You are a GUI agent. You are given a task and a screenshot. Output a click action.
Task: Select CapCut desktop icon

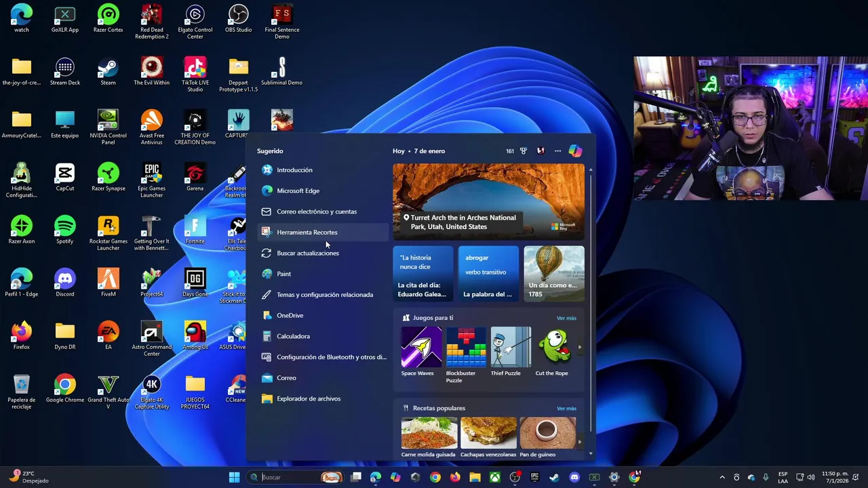click(64, 178)
